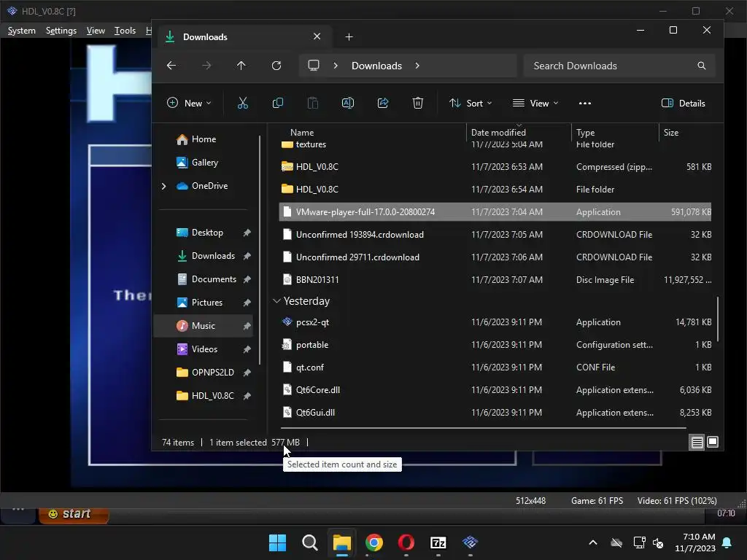Sort by Type column header
The image size is (747, 560).
pos(586,133)
